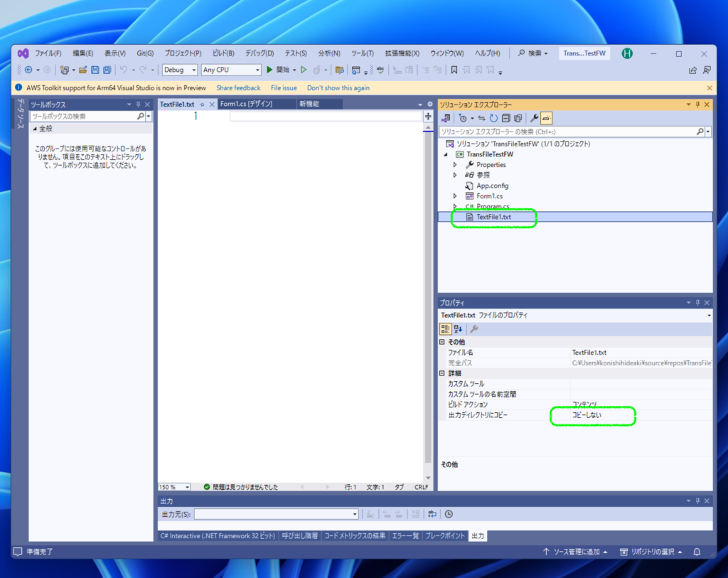Viewport: 728px width, 578px height.
Task: Click the live share icon at top right
Action: [692, 70]
